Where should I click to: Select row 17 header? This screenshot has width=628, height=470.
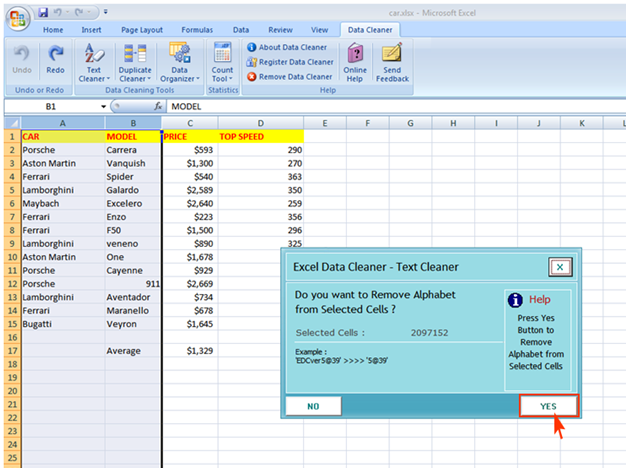(x=12, y=351)
